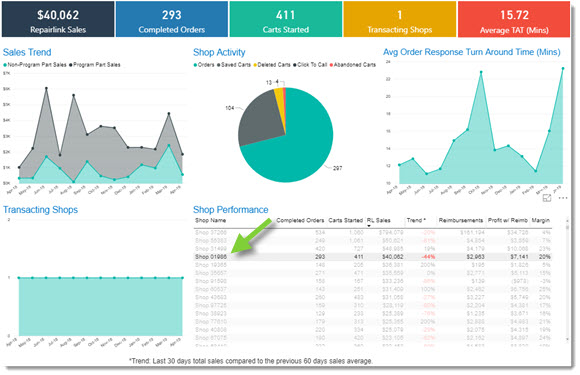Select the Shop 77610 row
Viewport: 580px width, 375px height.
pyautogui.click(x=373, y=322)
